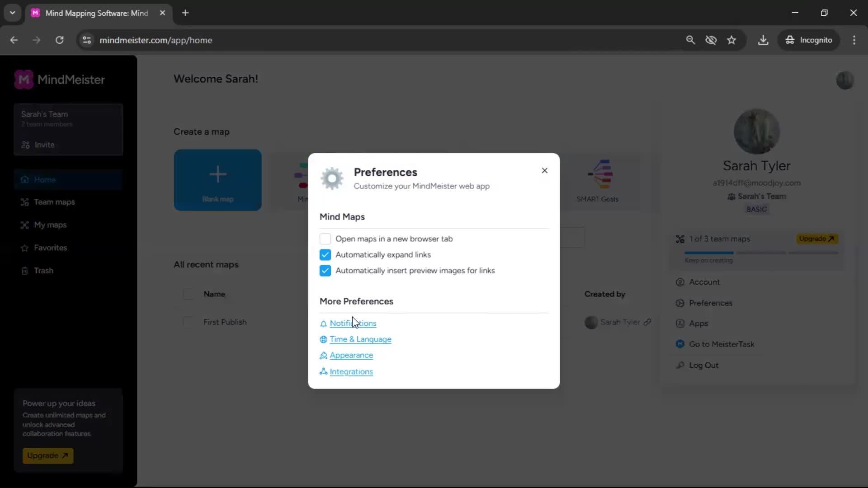868x488 pixels.
Task: Open Time & Language preferences link
Action: (x=360, y=339)
